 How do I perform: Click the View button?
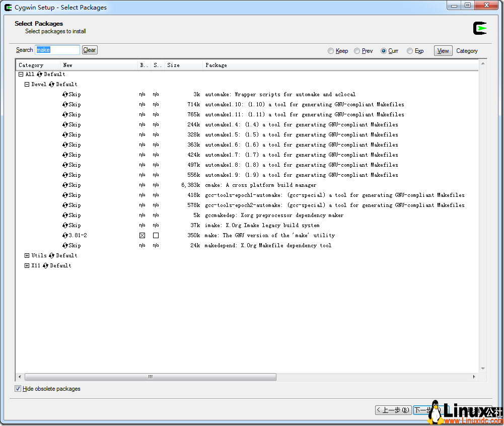click(x=443, y=51)
